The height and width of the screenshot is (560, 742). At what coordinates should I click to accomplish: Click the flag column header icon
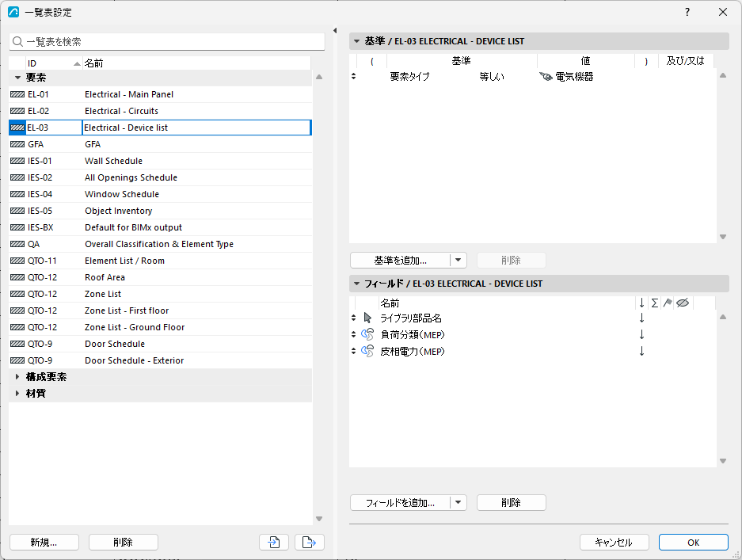point(668,303)
